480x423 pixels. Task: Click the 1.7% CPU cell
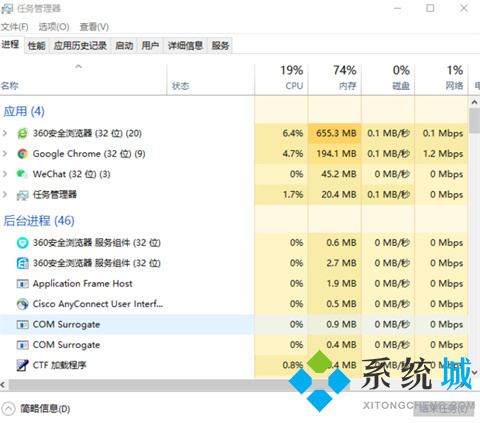[x=281, y=195]
